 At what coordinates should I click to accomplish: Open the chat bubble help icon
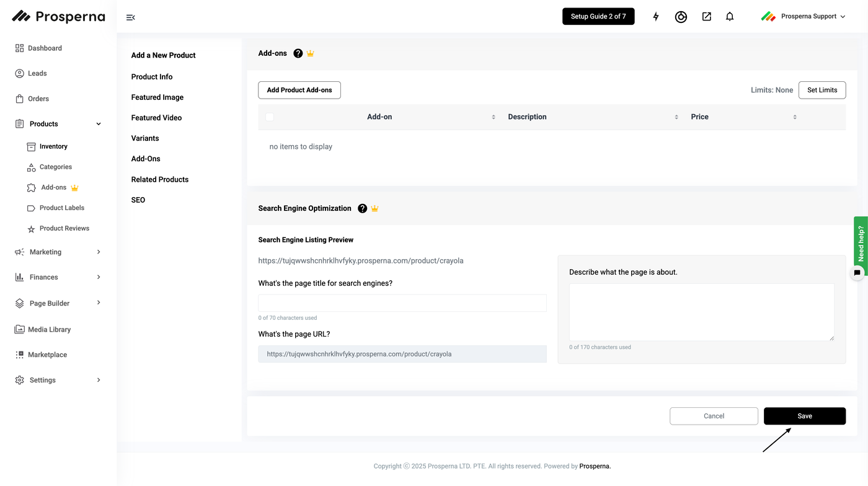pyautogui.click(x=857, y=272)
